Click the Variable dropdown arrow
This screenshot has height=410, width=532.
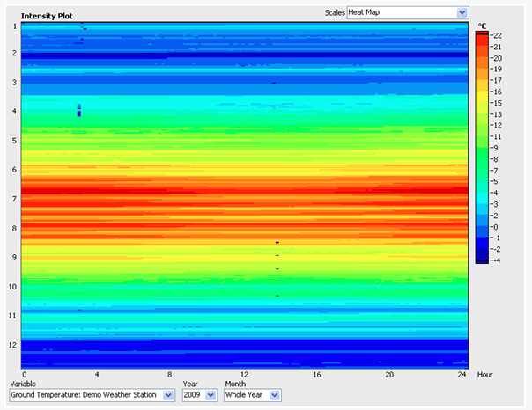tap(168, 395)
